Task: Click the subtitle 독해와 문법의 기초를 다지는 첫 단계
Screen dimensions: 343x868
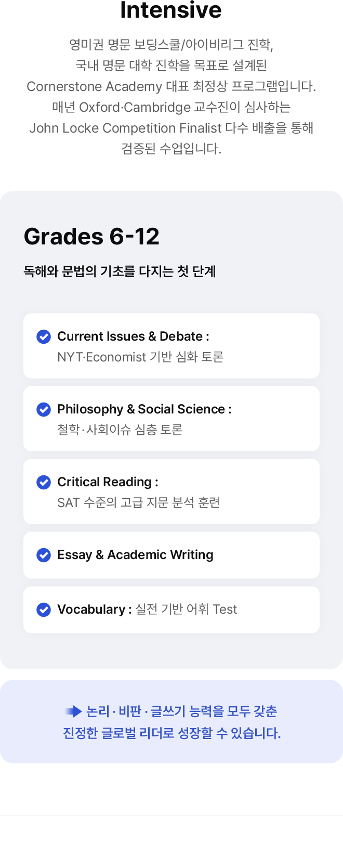Action: click(x=120, y=271)
